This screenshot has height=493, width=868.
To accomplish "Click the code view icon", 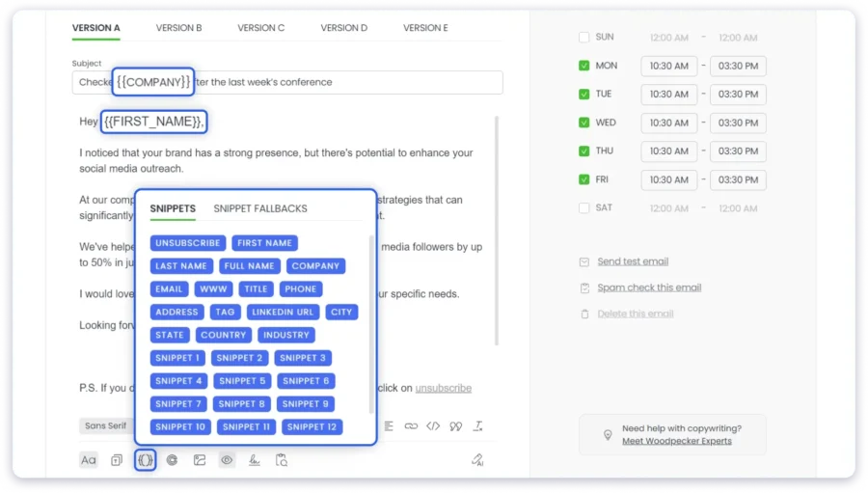I will pos(433,425).
